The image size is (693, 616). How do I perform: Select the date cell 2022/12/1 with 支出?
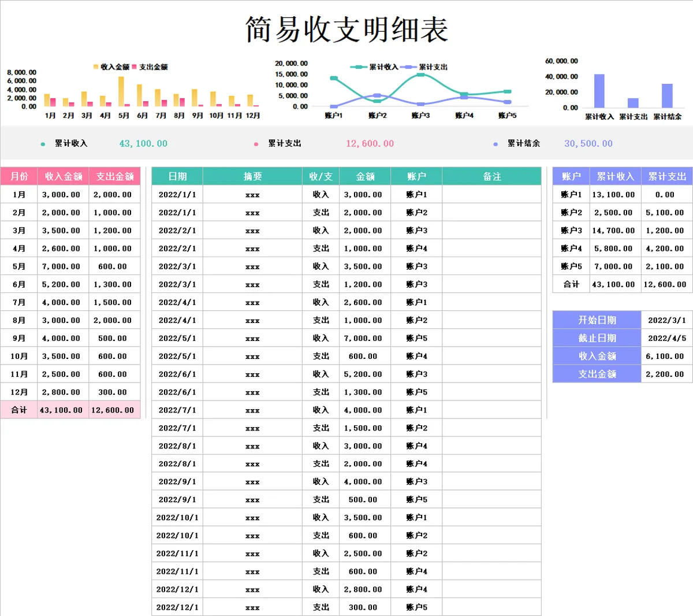177,607
